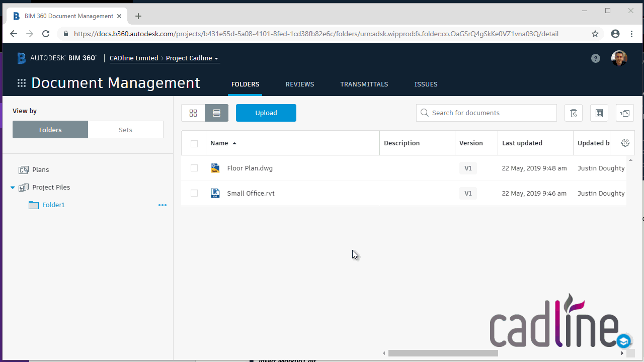Open Folder1 more options ellipsis
This screenshot has width=644, height=362.
pyautogui.click(x=163, y=205)
